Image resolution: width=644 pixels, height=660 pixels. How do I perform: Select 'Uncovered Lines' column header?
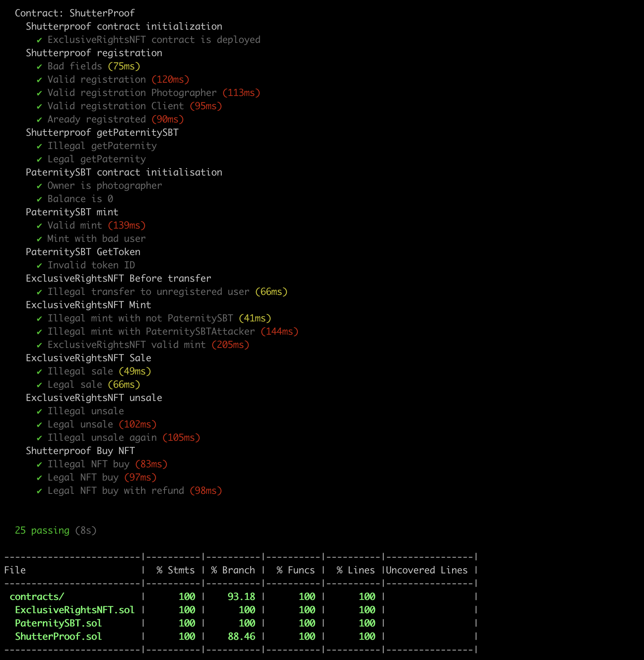426,570
